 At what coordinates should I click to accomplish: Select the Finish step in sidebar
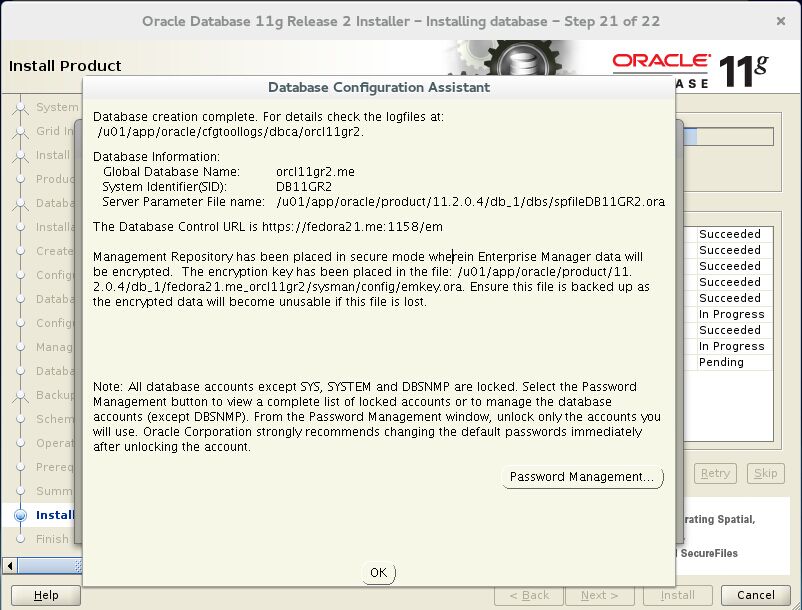(52, 538)
